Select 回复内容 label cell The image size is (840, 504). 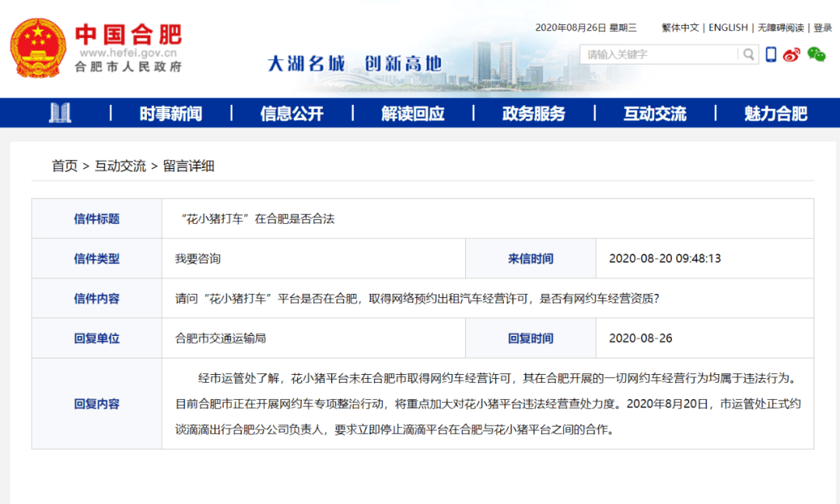point(97,404)
